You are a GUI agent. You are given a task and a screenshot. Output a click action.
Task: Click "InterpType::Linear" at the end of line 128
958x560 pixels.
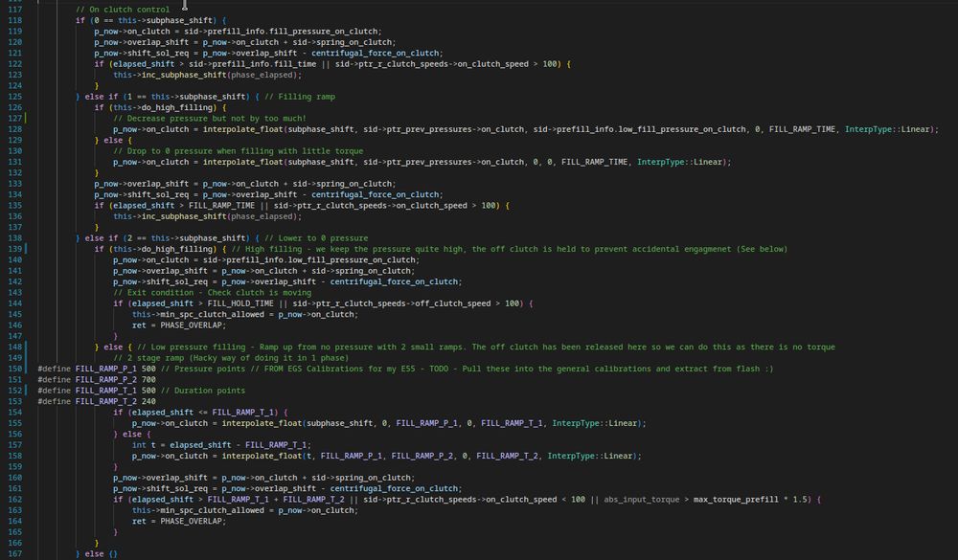point(887,129)
